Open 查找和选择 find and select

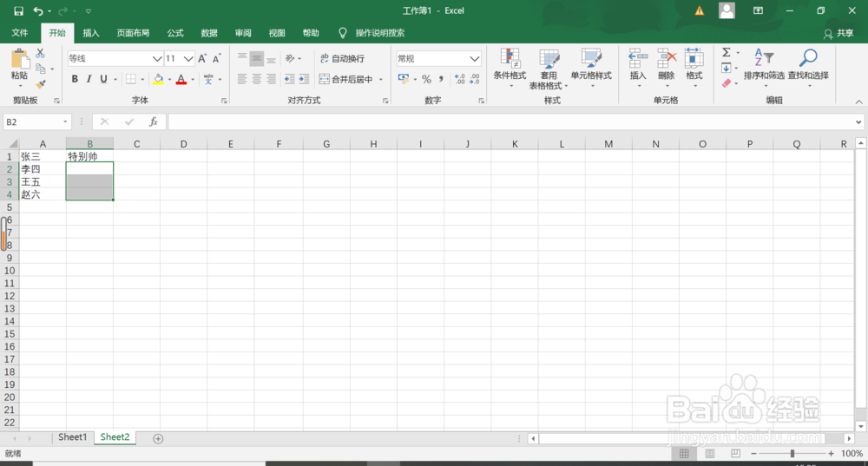click(x=808, y=68)
